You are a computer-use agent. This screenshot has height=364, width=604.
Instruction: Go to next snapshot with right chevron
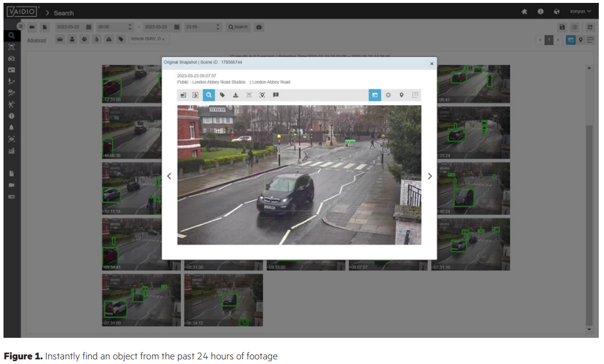click(x=430, y=176)
